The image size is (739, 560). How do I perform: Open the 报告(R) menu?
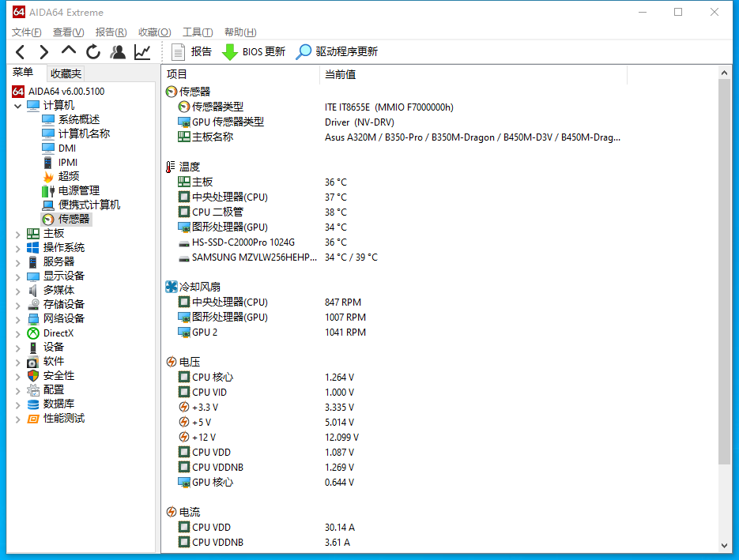(111, 32)
